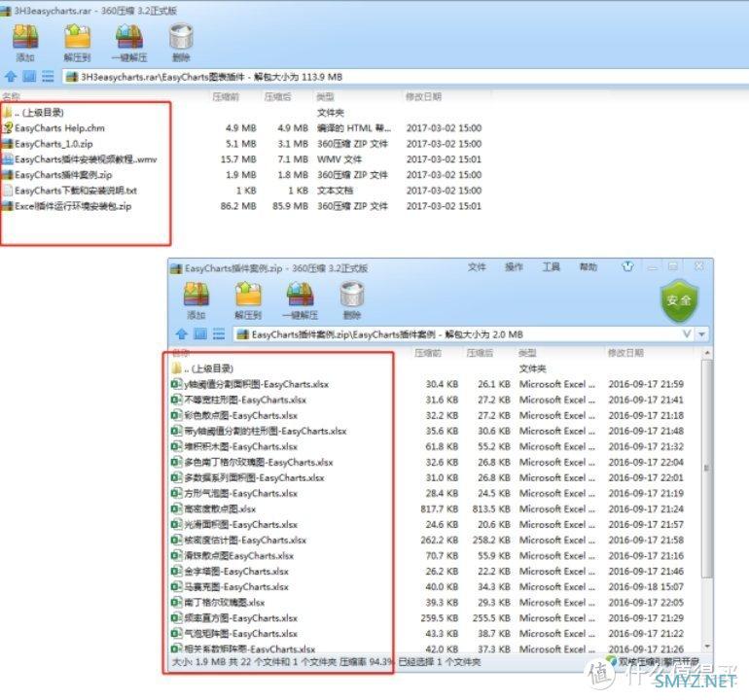This screenshot has width=749, height=700.
Task: Select the 上级目录 folder in the rar window
Action: point(33,113)
